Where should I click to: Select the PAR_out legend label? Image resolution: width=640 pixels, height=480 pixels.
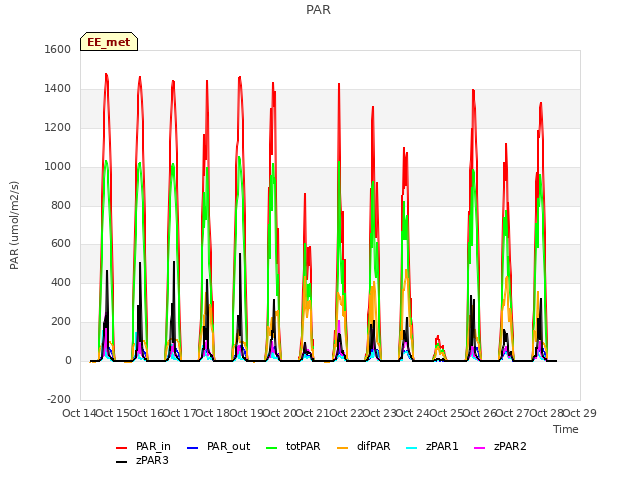coord(228,447)
